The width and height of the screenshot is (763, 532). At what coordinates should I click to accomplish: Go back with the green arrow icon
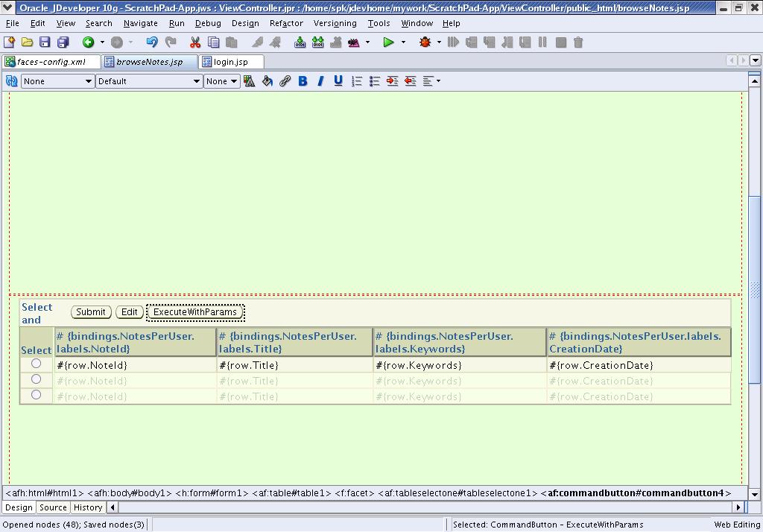[x=88, y=42]
